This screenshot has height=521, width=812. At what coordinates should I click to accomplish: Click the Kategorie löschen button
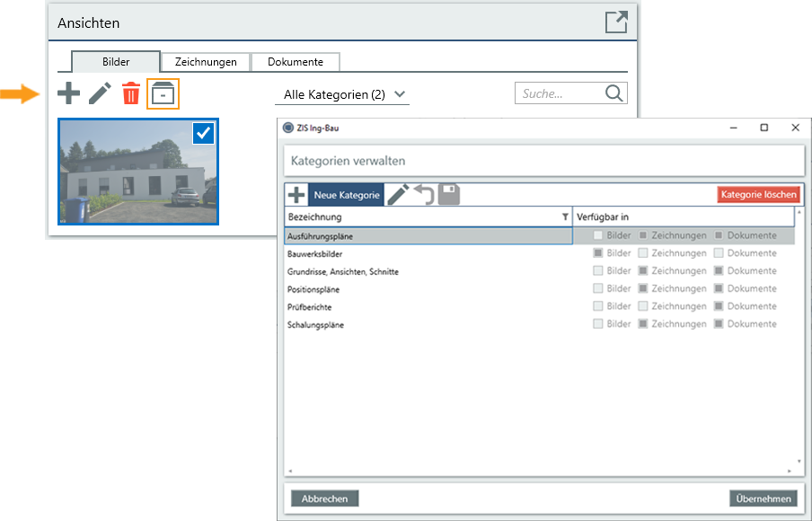pos(758,195)
